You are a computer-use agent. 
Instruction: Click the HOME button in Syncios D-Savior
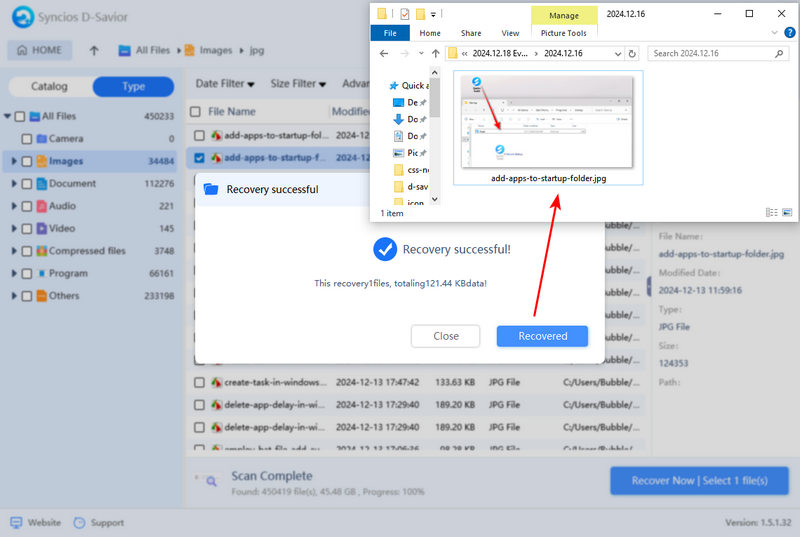(40, 50)
